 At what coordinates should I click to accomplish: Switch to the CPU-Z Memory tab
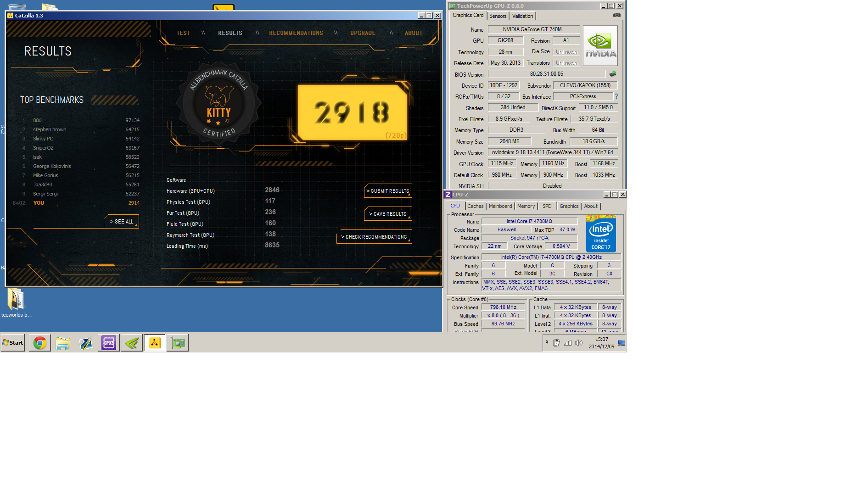526,206
